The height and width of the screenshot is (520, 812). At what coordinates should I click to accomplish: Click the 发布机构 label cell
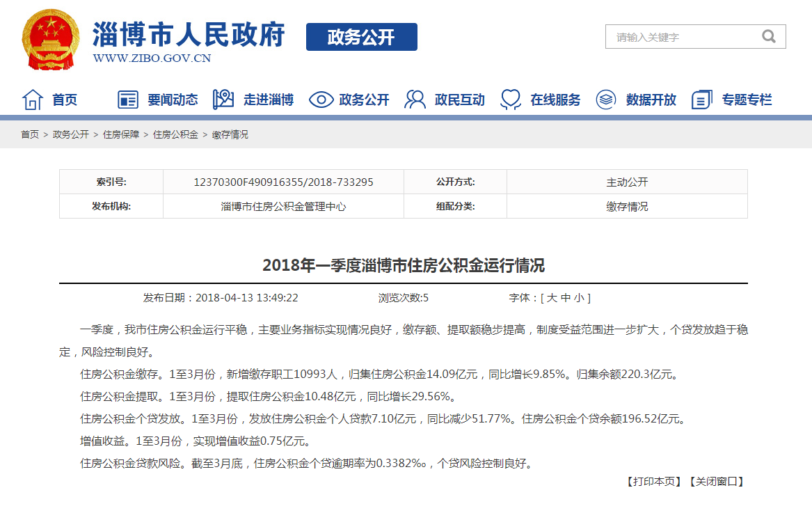pos(111,207)
